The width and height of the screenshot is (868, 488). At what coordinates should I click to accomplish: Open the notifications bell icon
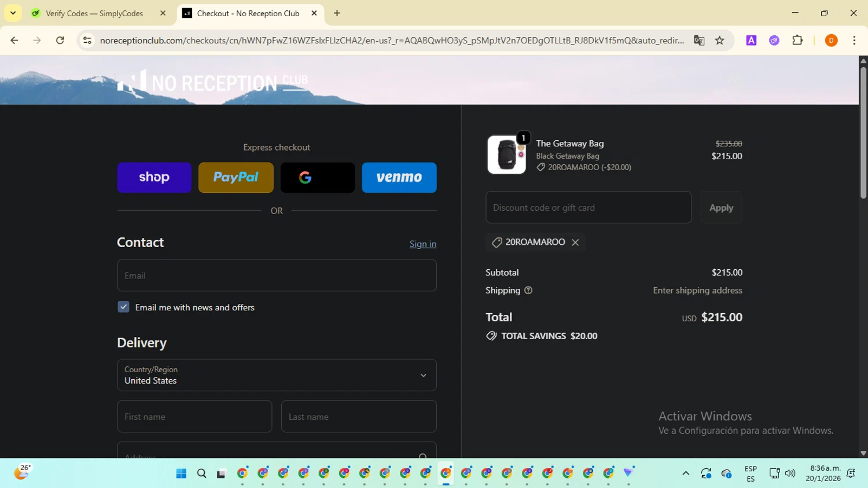point(851,474)
